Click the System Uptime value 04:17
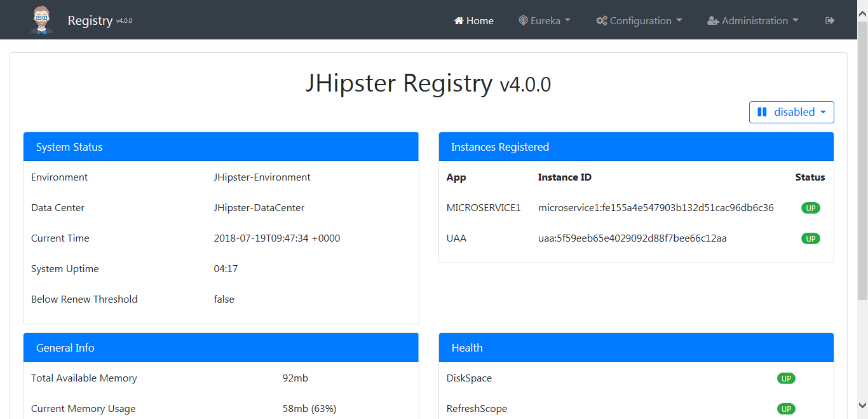This screenshot has width=868, height=419. coord(226,269)
